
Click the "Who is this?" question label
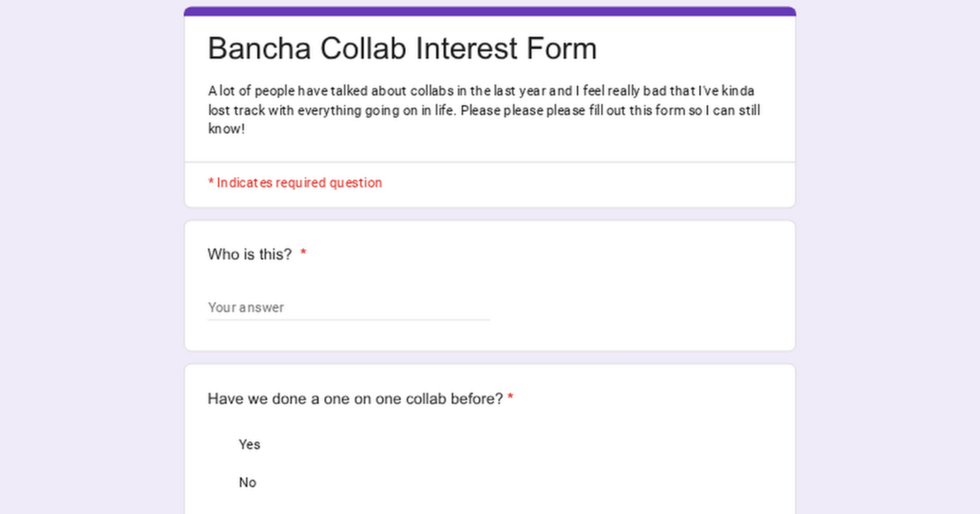click(x=249, y=255)
